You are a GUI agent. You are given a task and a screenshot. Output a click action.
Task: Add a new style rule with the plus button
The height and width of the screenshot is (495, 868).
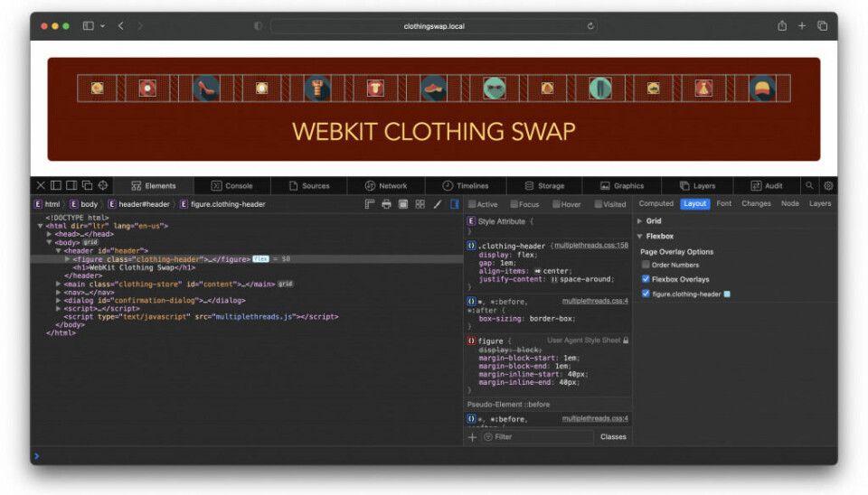click(472, 437)
